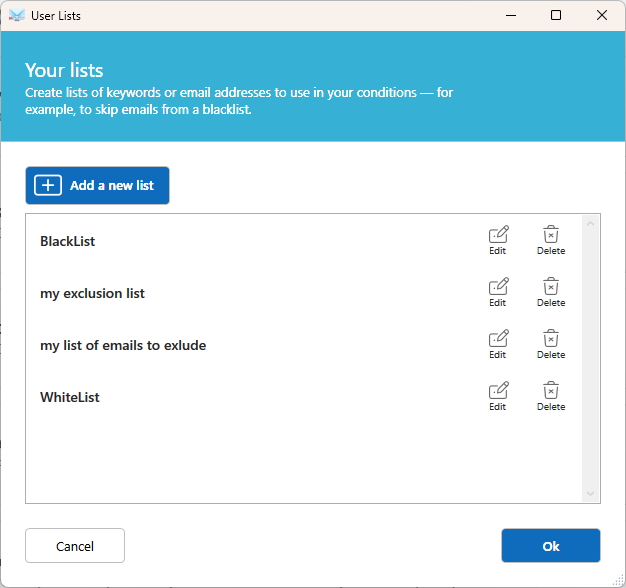Select 'my list of emails to exlude' name
626x588 pixels.
[x=123, y=345]
